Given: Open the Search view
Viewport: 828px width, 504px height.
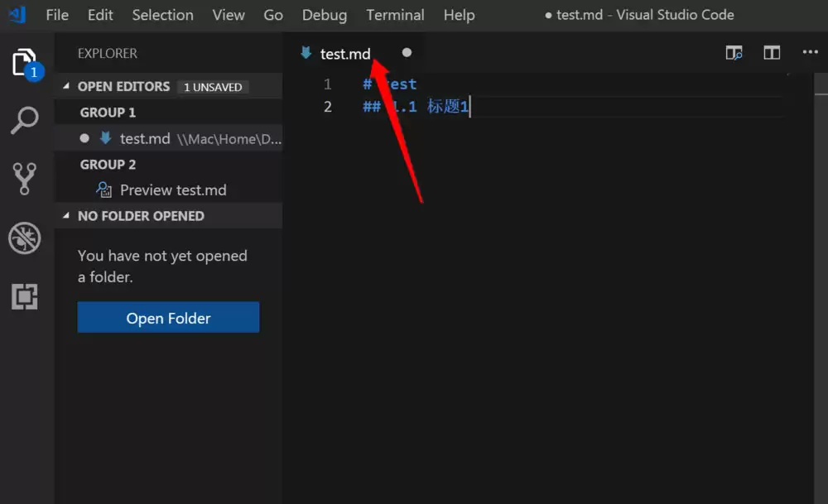Looking at the screenshot, I should click(25, 120).
